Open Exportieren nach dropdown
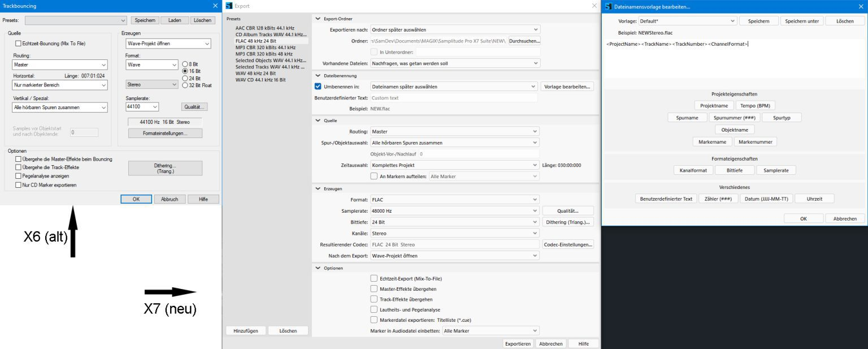Viewport: 868px width, 349px height. [454, 29]
